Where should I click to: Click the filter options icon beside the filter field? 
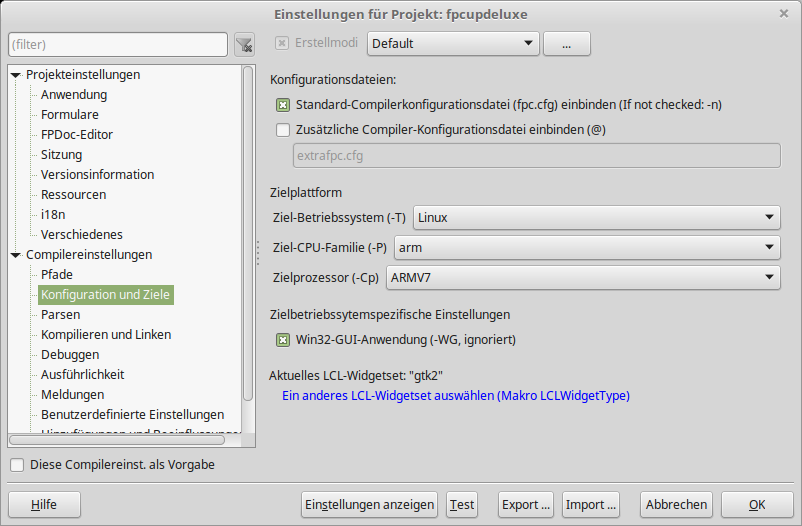point(244,44)
